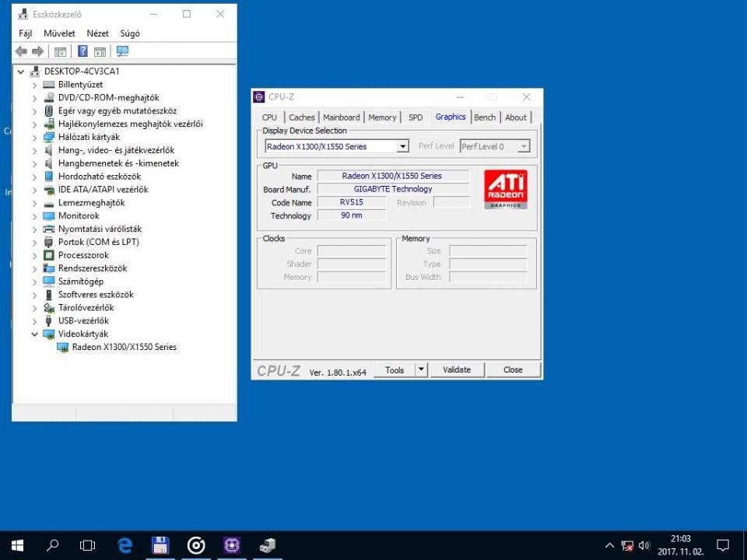Image resolution: width=747 pixels, height=560 pixels.
Task: Open taskbar search magnifier
Action: [x=52, y=545]
